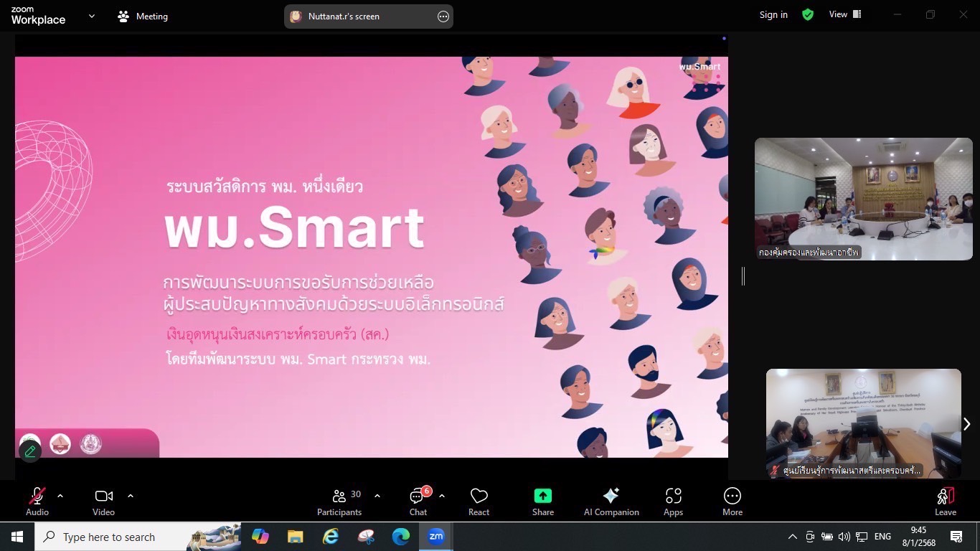The image size is (980, 551).
Task: Click the Sign in link
Action: coord(773,15)
